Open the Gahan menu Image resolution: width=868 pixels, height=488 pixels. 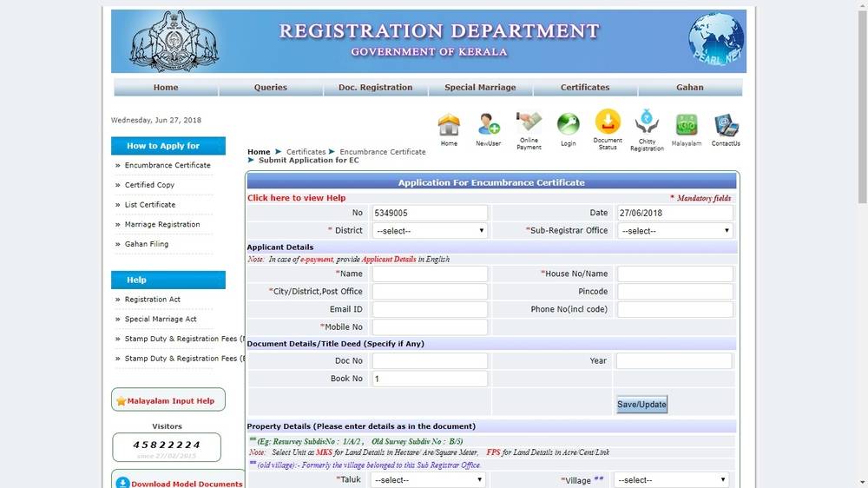click(690, 88)
